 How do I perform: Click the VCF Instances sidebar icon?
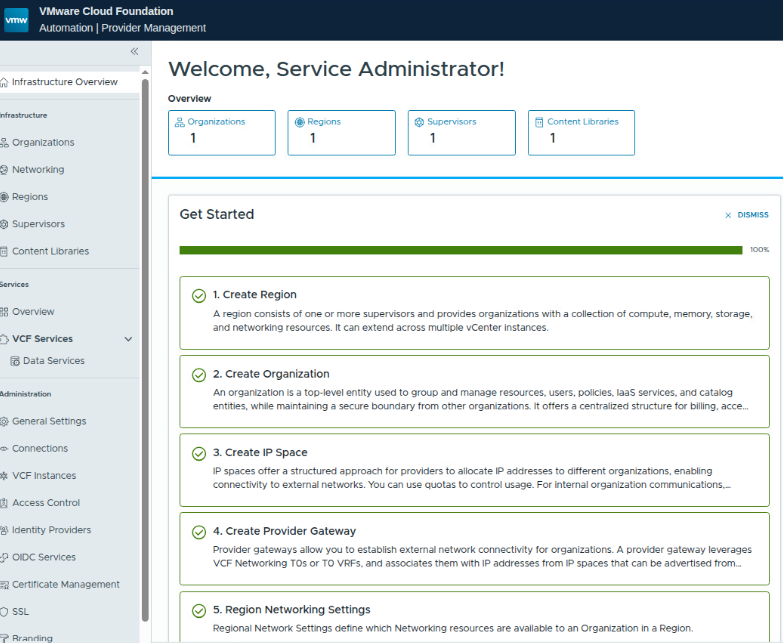click(x=4, y=476)
